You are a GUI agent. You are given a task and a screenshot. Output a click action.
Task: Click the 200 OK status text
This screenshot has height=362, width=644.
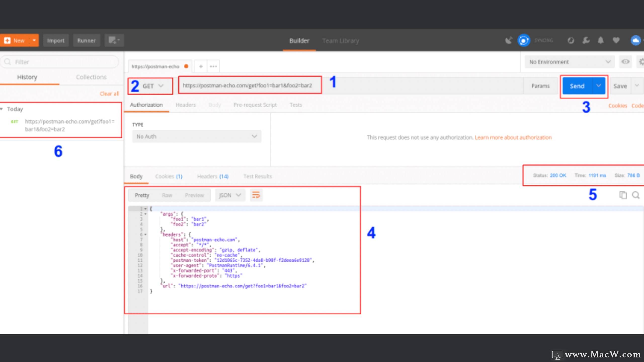(558, 175)
